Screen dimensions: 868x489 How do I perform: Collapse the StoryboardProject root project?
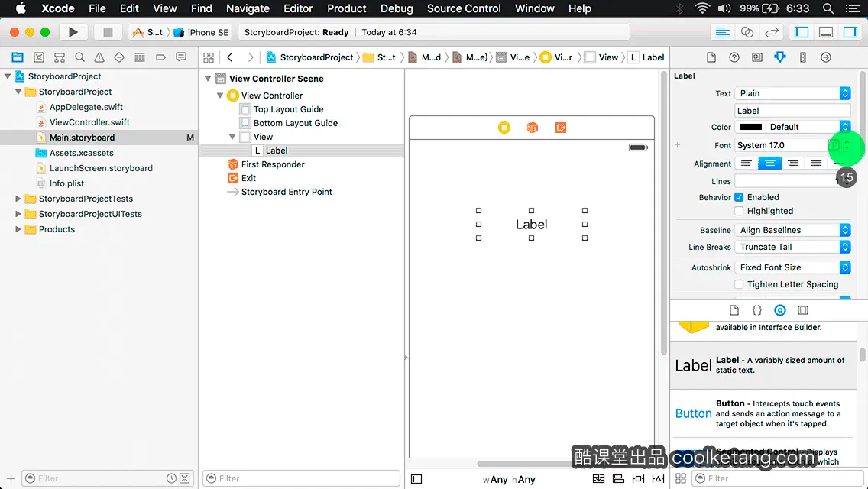tap(8, 76)
